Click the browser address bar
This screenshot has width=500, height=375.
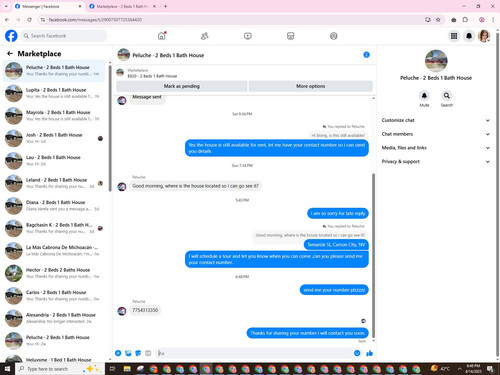[x=233, y=20]
